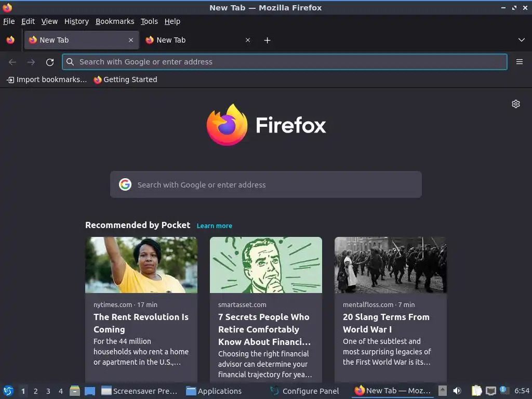Image resolution: width=532 pixels, height=399 pixels.
Task: Click the address bar search field
Action: tap(285, 62)
